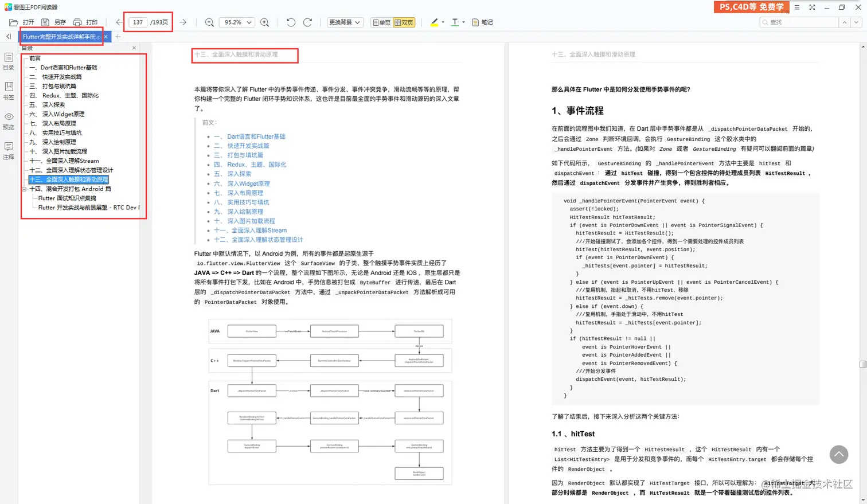This screenshot has width=867, height=504.
Task: Open a file with 打开 button
Action: (x=22, y=22)
